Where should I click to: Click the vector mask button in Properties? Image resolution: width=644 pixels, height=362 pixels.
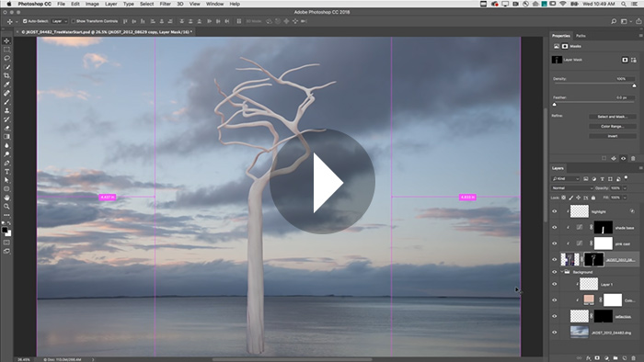pyautogui.click(x=634, y=60)
